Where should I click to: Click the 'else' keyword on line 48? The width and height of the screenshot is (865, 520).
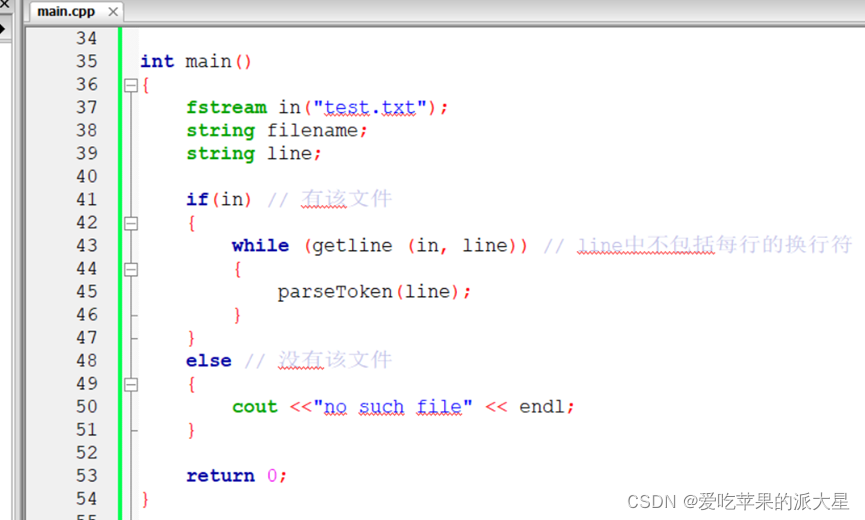coord(209,360)
